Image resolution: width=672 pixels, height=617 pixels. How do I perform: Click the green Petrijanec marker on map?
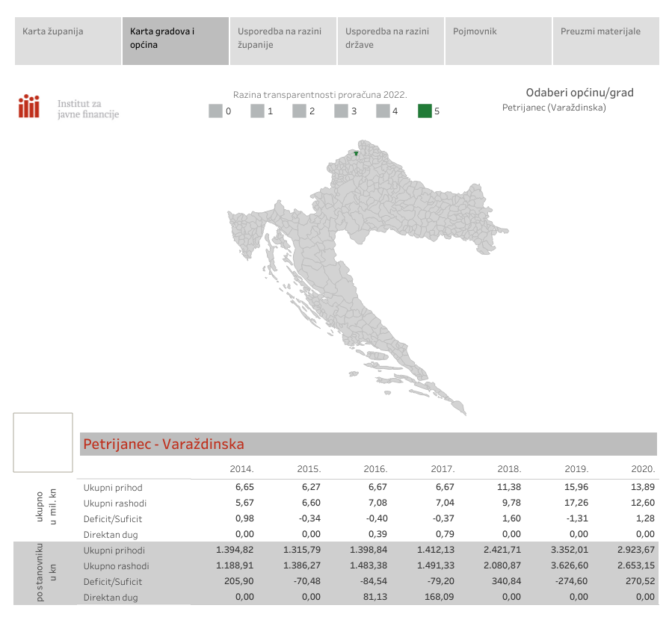pos(357,154)
